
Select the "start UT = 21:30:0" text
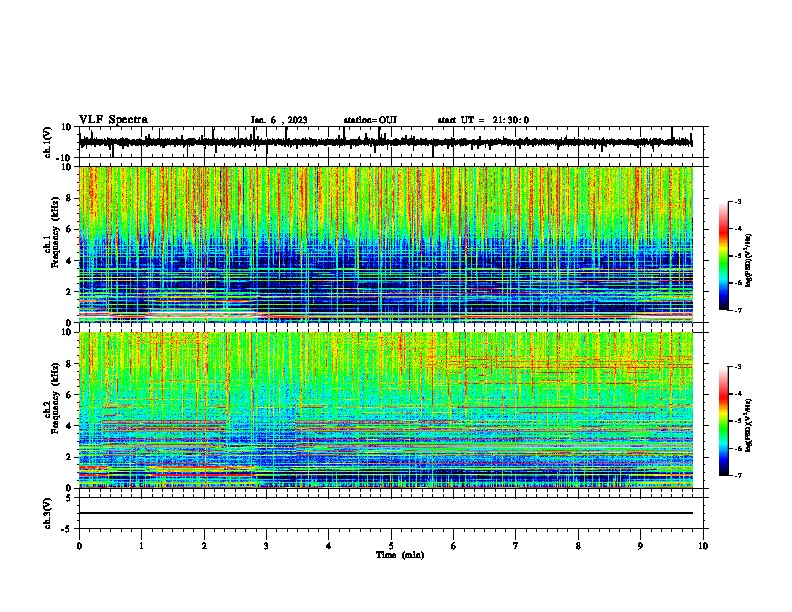tap(483, 120)
